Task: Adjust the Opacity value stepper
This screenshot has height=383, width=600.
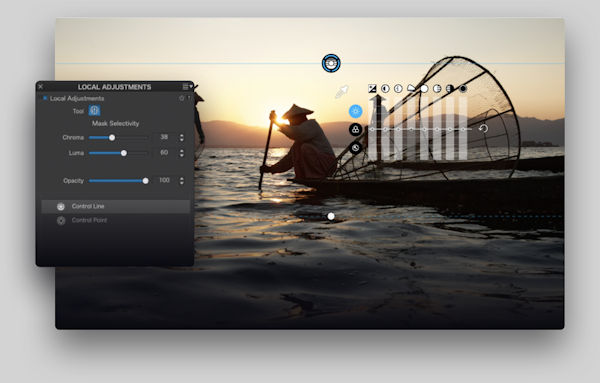Action: (x=182, y=181)
